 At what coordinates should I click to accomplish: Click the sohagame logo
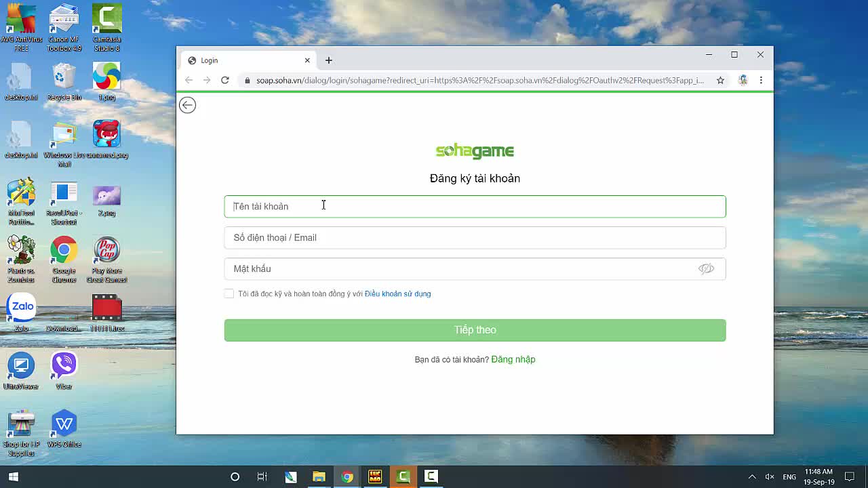475,150
